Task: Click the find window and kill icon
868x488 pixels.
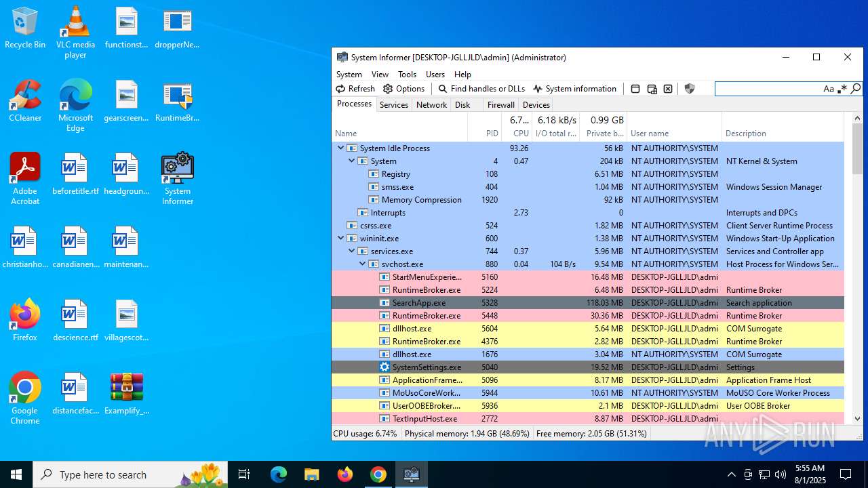Action: click(668, 89)
